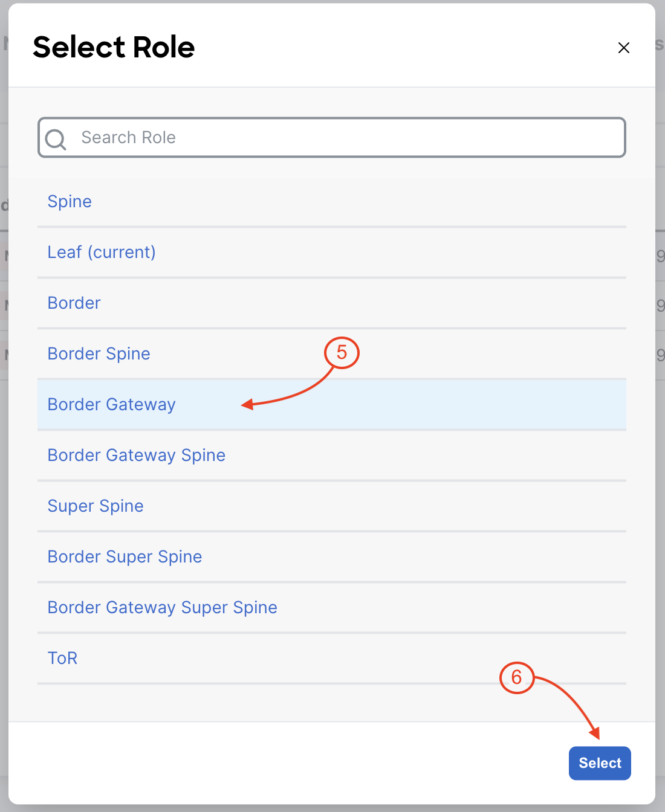Select the Border Super Spine role
Screen dimensions: 665x812
click(x=331, y=557)
